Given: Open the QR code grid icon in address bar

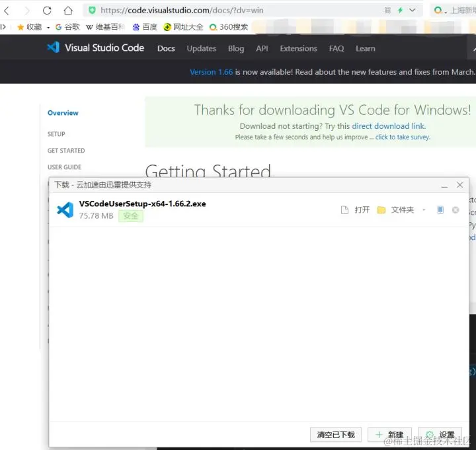Looking at the screenshot, I should 387,11.
